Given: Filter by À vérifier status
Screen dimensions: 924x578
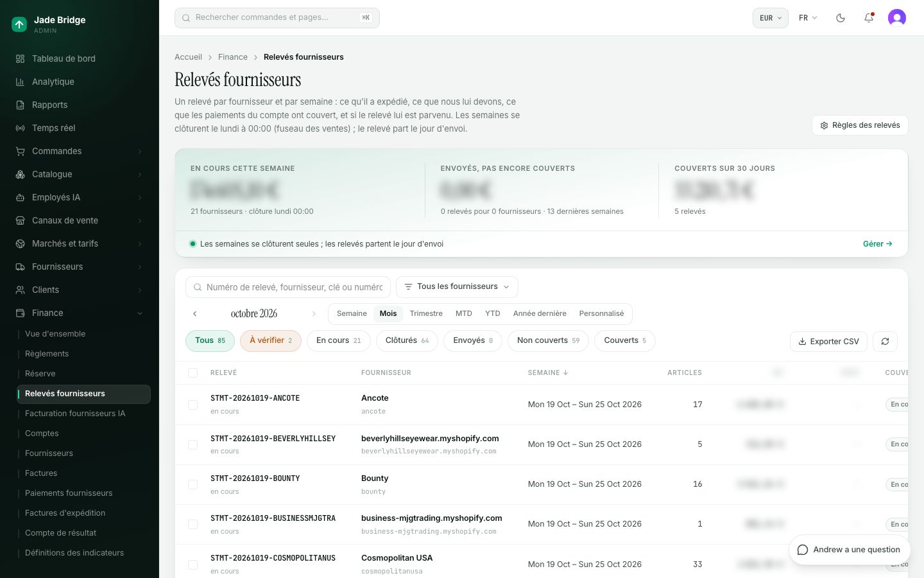Looking at the screenshot, I should click(271, 340).
